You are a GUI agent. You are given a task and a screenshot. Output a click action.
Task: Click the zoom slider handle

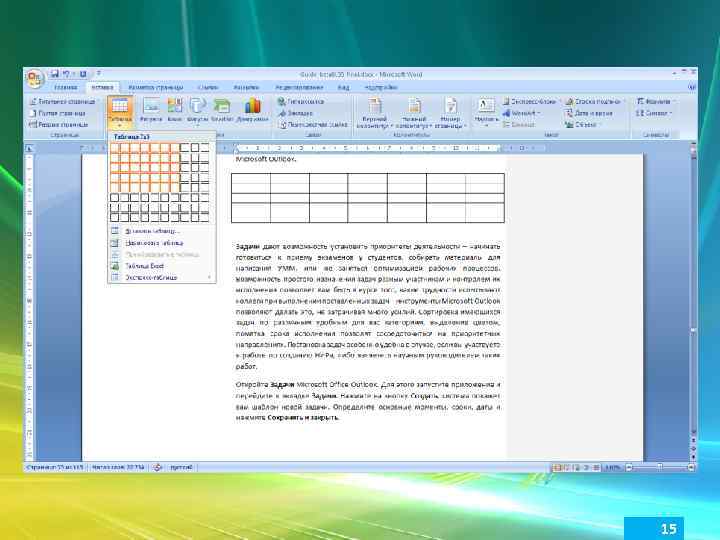tap(660, 467)
